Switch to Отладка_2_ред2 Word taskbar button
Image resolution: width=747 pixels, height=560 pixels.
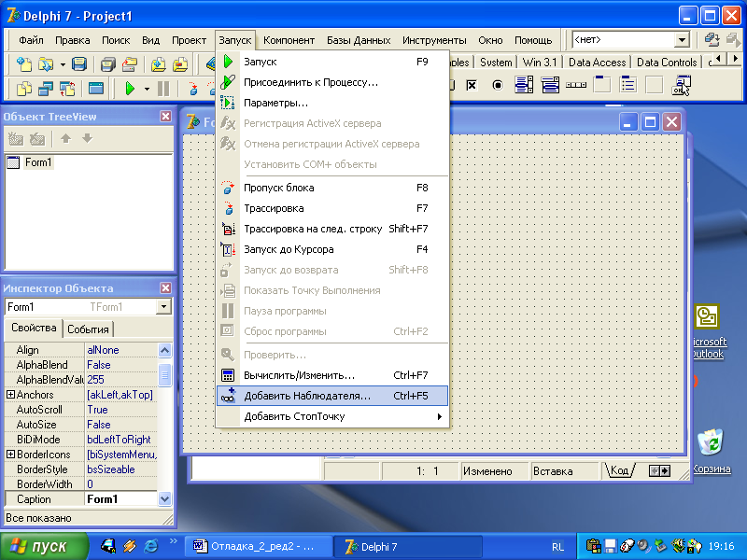[259, 546]
